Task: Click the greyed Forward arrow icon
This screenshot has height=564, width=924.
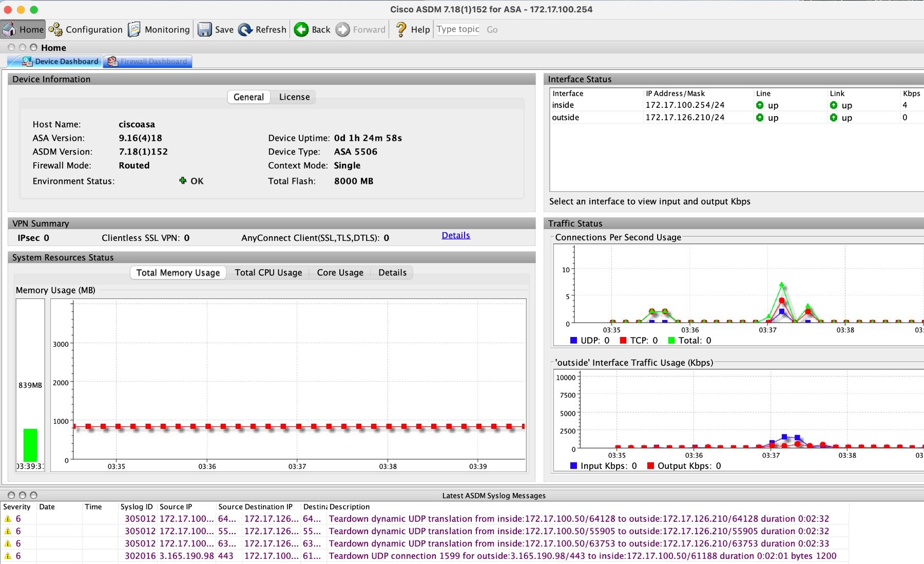Action: tap(342, 30)
